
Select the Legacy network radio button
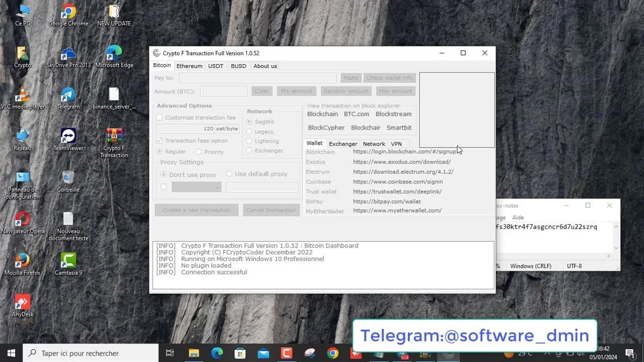click(x=249, y=132)
